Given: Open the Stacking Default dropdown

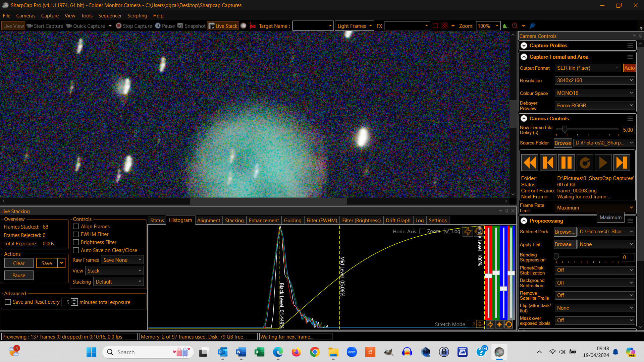Looking at the screenshot, I should (118, 282).
